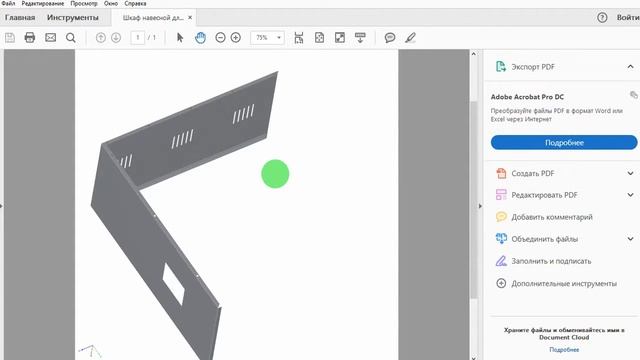
Task: Add a comment note icon
Action: click(390, 38)
